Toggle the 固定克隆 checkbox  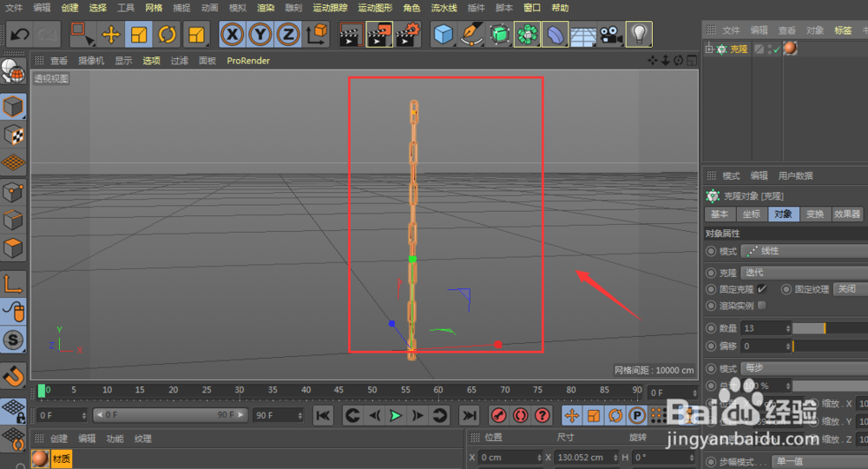coord(762,289)
